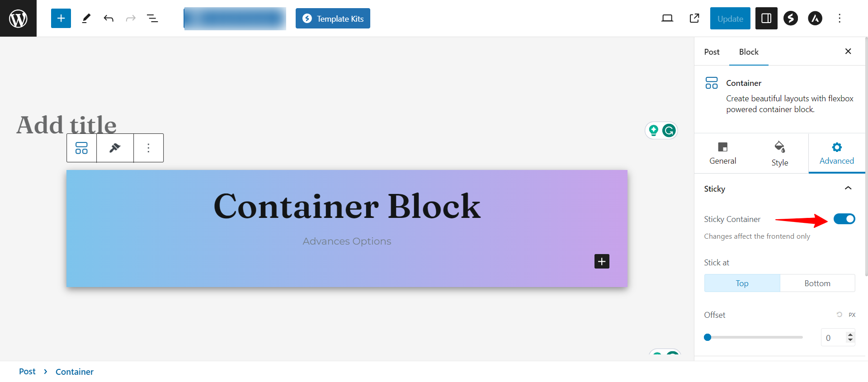Viewport: 868px width, 382px height.
Task: Open the editor Options three-dot menu
Action: click(x=840, y=19)
